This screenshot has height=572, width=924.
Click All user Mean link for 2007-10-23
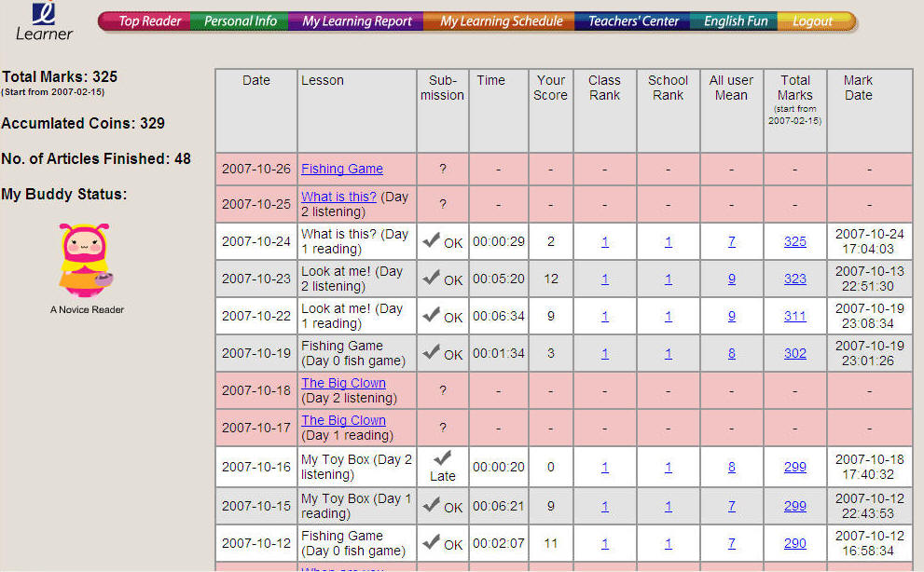[x=731, y=279]
